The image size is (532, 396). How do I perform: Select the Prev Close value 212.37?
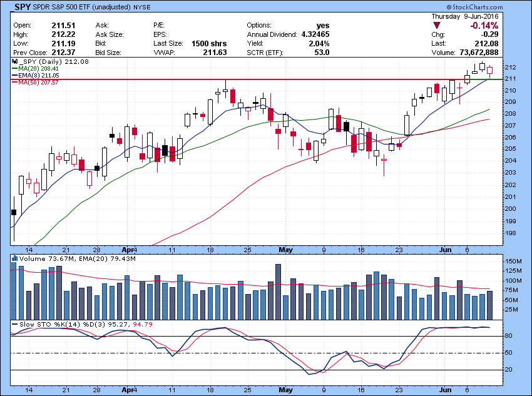63,53
